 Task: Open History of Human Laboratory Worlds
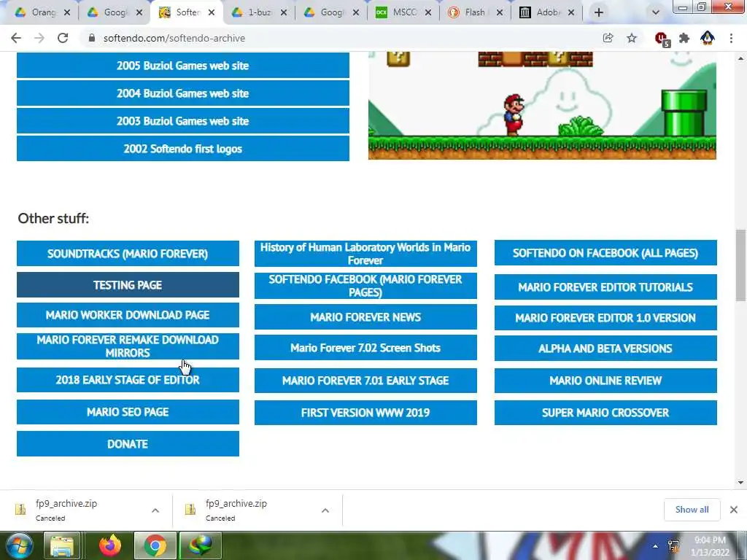[x=365, y=253]
